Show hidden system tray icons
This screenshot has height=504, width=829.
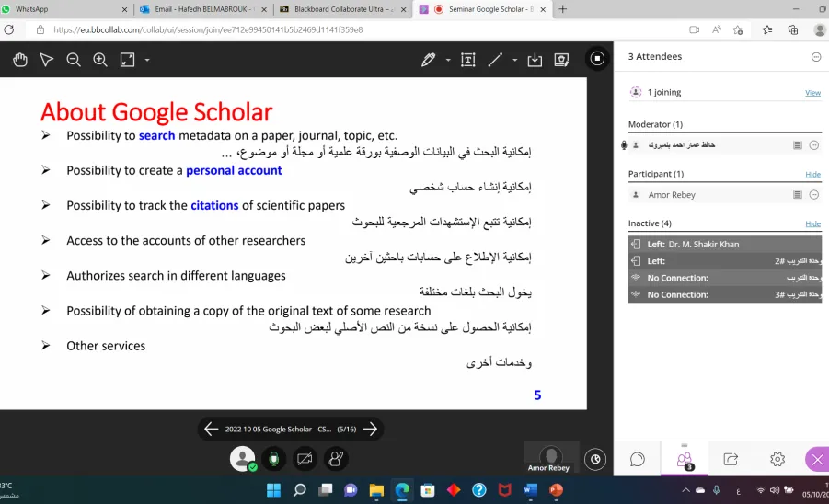click(685, 490)
